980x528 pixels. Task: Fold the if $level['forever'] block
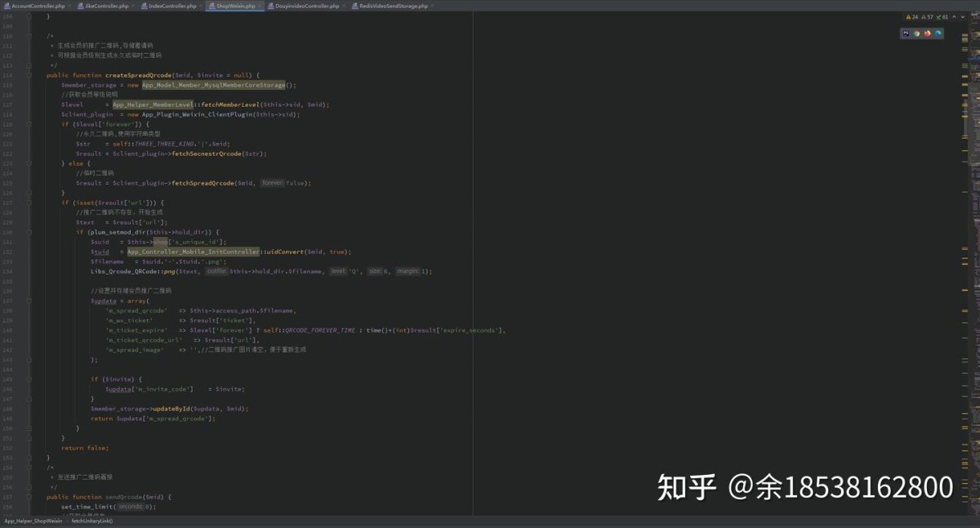point(30,124)
